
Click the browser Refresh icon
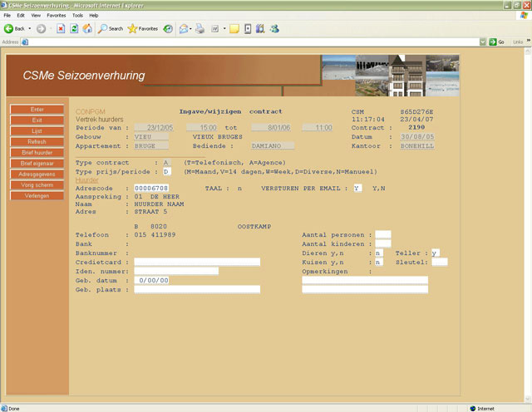point(74,28)
